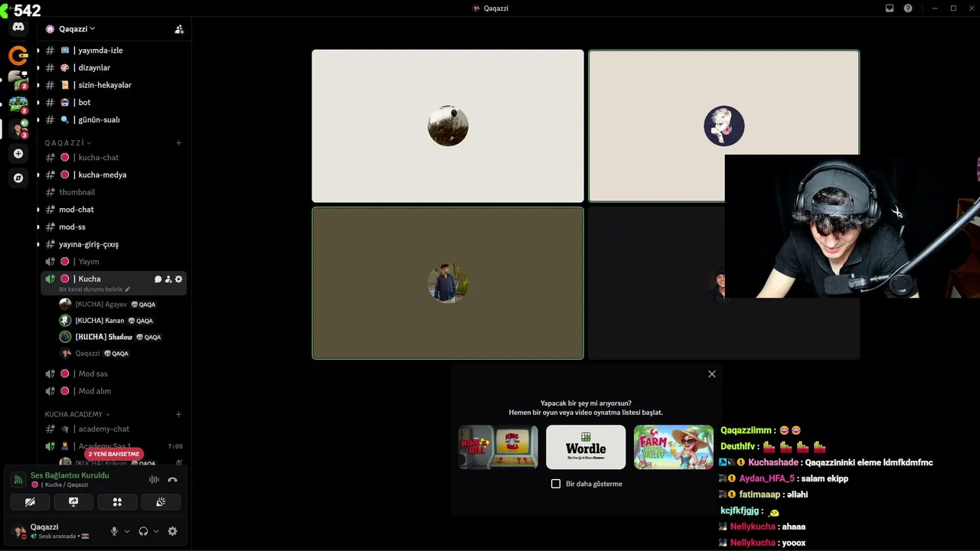Open microphone input options arrow
The width and height of the screenshot is (980, 551).
click(127, 531)
